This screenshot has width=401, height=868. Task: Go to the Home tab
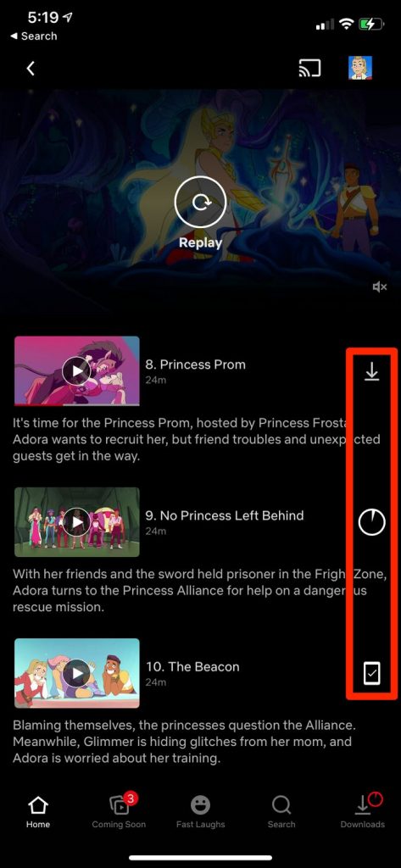[x=38, y=812]
